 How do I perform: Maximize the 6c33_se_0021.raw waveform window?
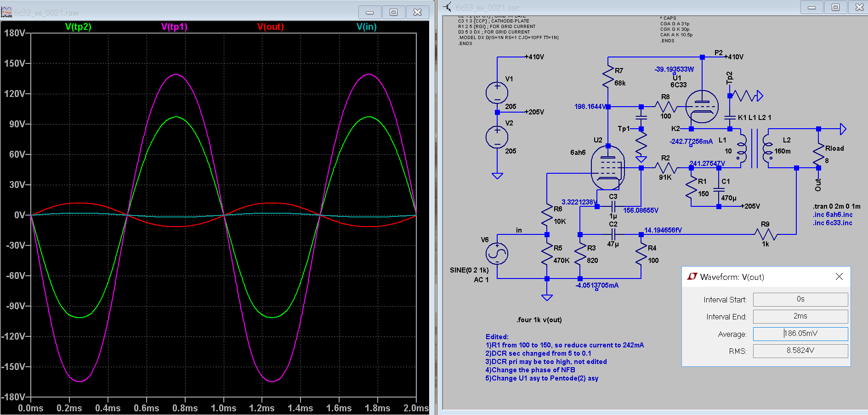[x=393, y=12]
